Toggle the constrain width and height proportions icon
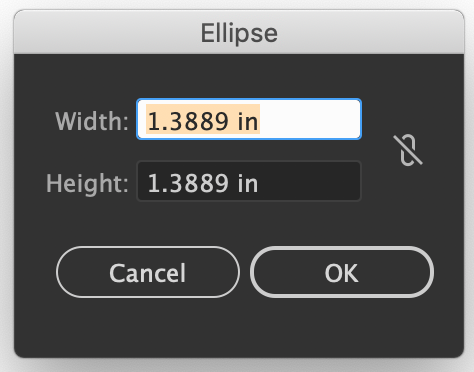This screenshot has width=474, height=372. pos(408,150)
